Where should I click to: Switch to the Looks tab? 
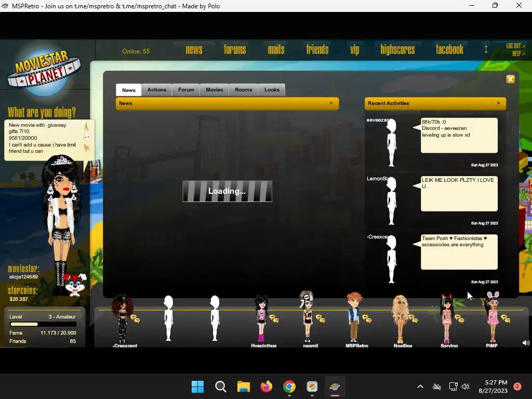pos(272,89)
